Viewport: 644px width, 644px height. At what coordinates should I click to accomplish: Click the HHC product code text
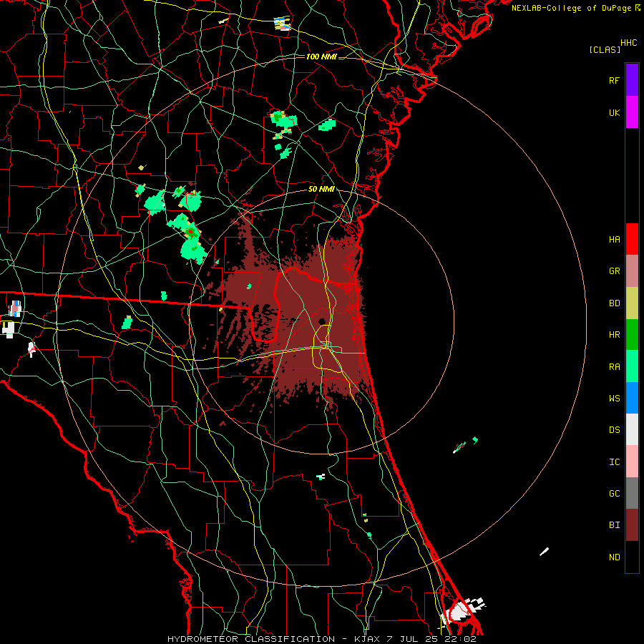tap(628, 43)
